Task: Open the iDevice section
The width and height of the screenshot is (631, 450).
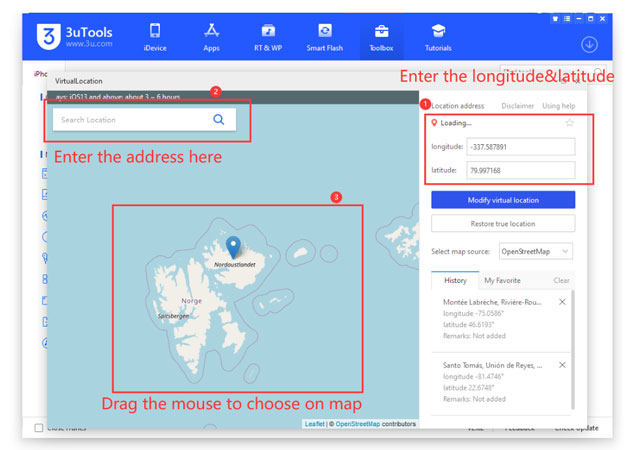Action: pyautogui.click(x=155, y=36)
